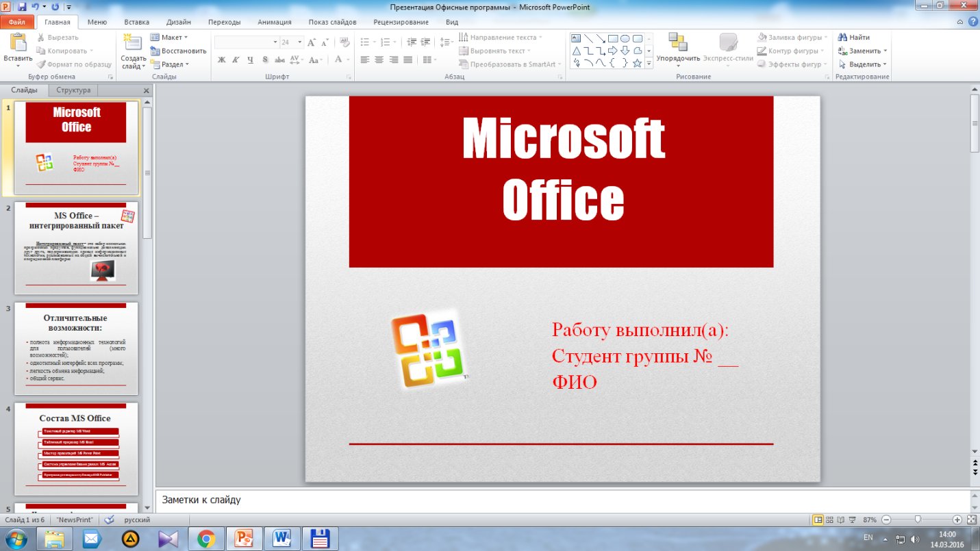Expand the shapes gallery More arrow

pos(649,63)
